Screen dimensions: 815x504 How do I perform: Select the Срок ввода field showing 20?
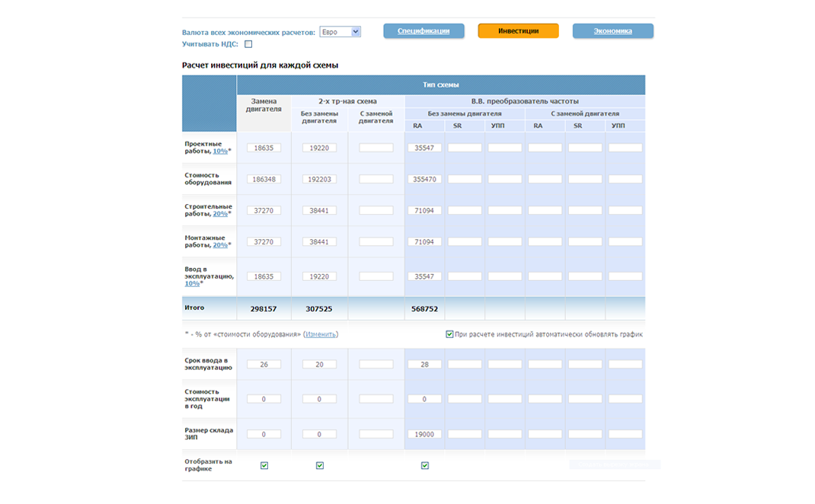coord(319,364)
